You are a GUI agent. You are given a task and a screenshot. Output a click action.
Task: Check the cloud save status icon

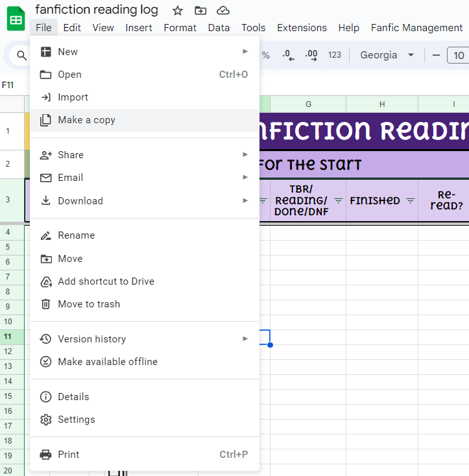(223, 11)
